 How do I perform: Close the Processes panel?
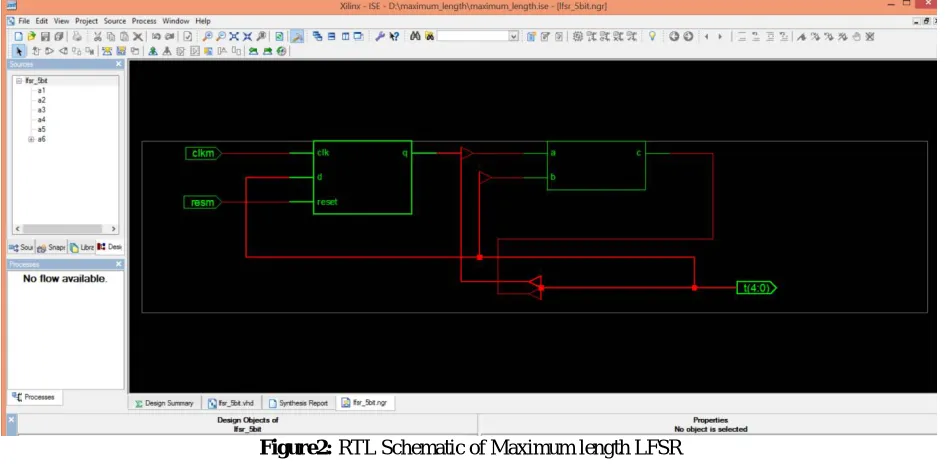point(119,264)
